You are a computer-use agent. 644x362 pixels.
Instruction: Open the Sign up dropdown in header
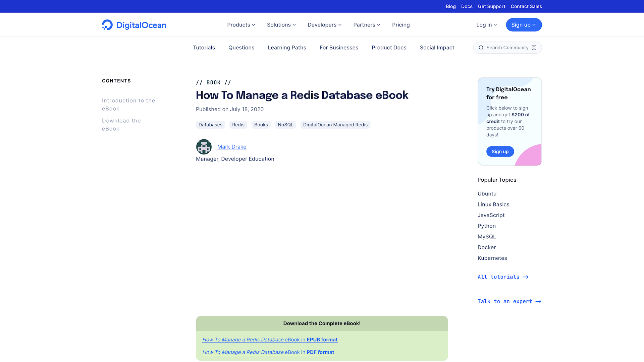pos(524,25)
